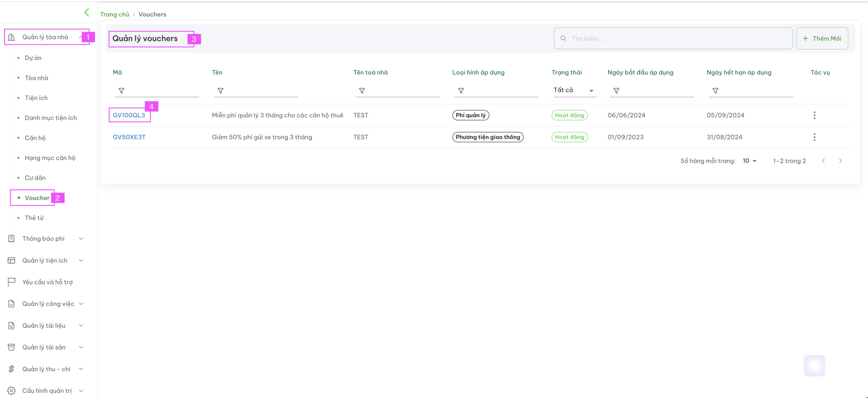Click the Tìm kiếm search field
Screen dimensions: 868x398
click(x=673, y=39)
